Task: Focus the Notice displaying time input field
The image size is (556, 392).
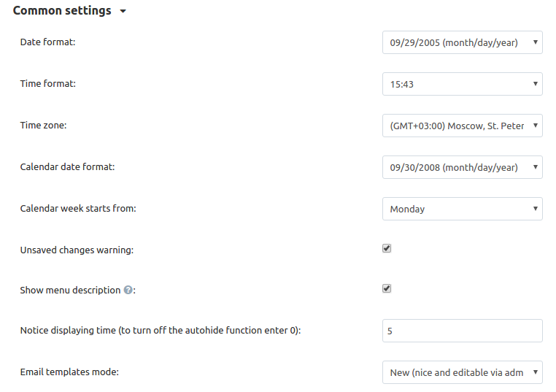Action: (x=463, y=331)
